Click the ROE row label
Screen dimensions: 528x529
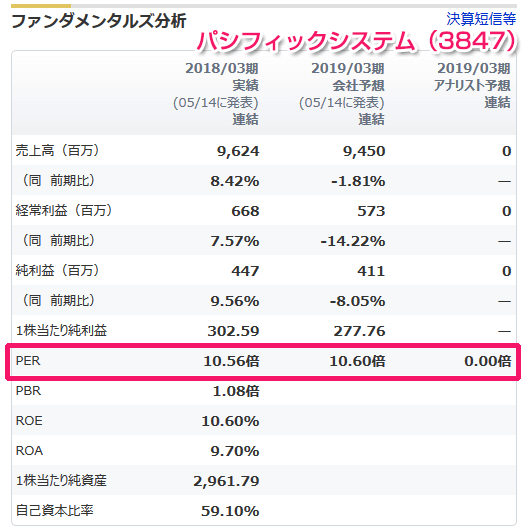[x=29, y=421]
